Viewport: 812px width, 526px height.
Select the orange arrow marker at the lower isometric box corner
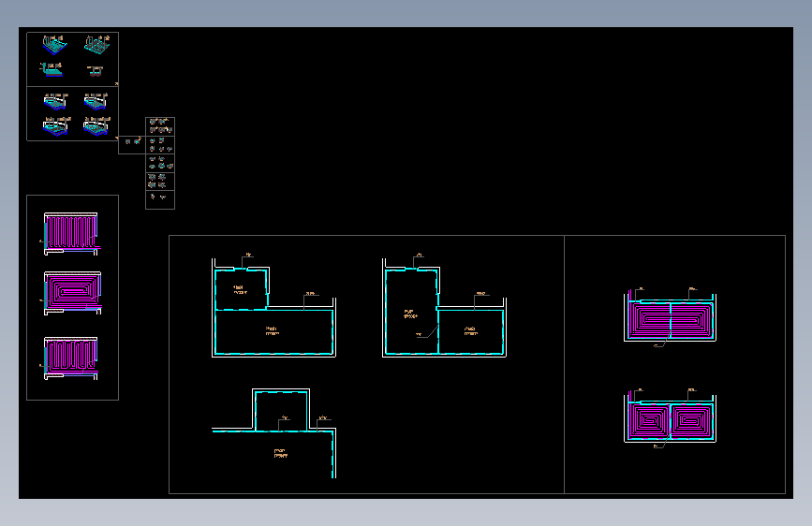[116, 139]
